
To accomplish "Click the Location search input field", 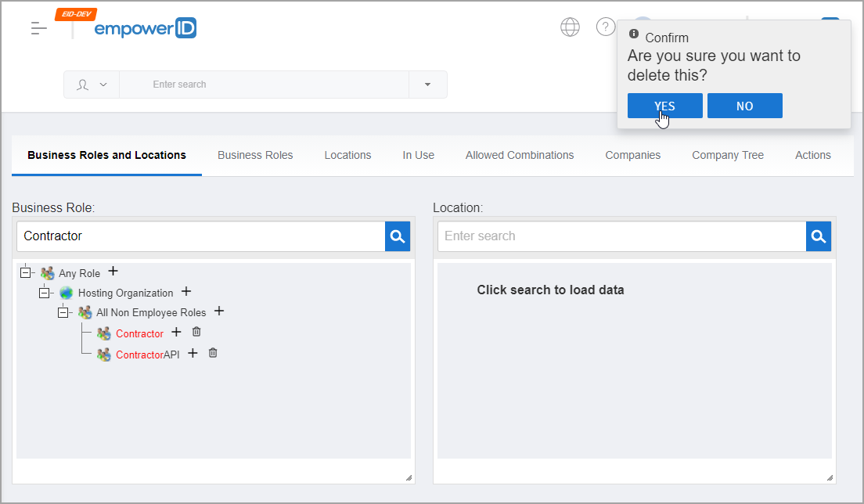I will [x=621, y=236].
